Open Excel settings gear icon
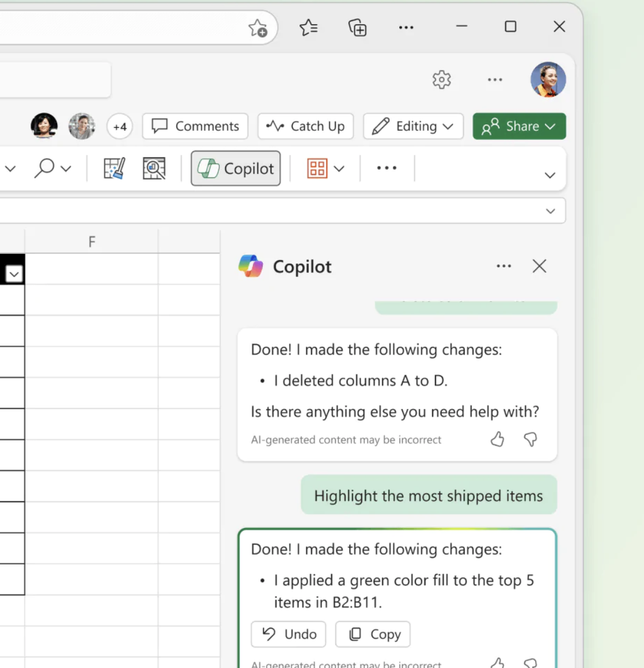This screenshot has height=668, width=644. pos(442,79)
